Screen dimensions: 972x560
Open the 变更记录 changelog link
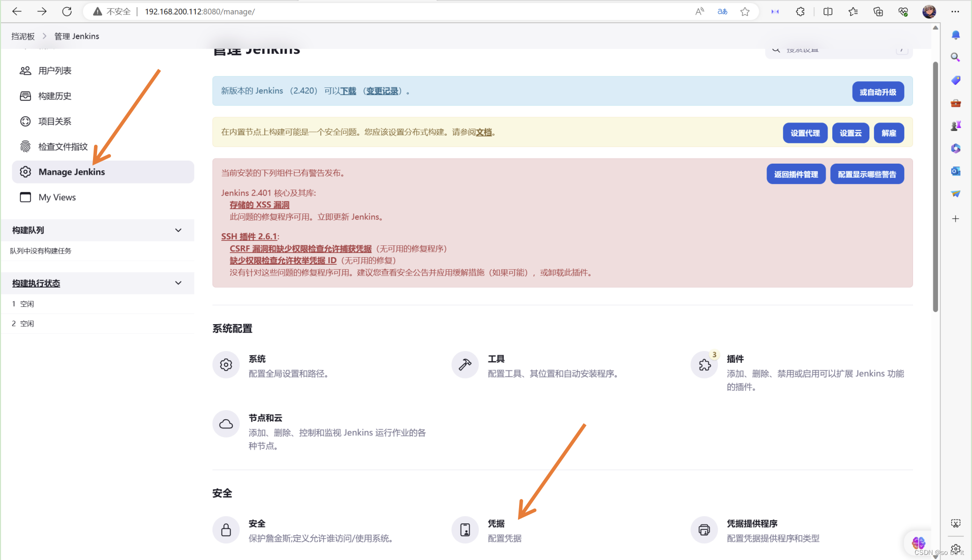tap(382, 91)
